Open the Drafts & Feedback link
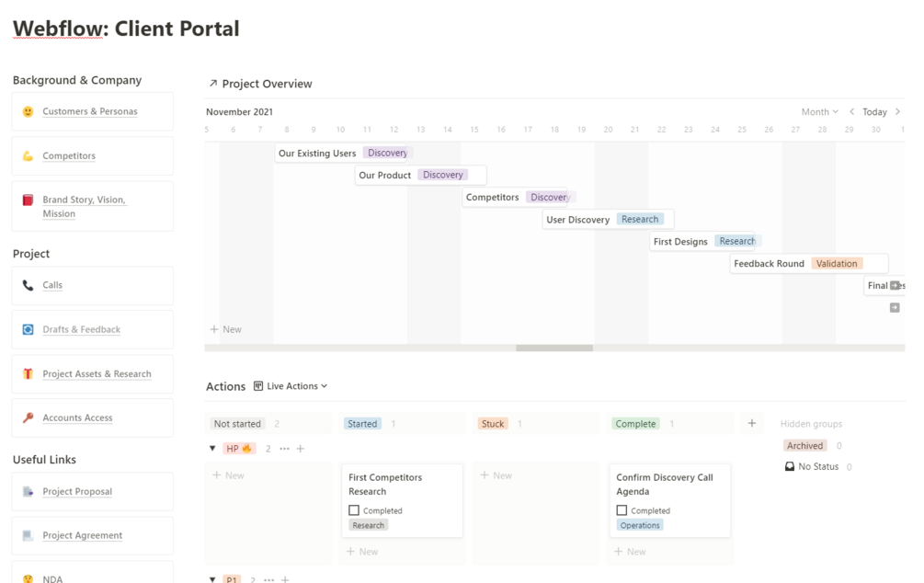Viewport: 924px width, 583px height. coord(81,329)
